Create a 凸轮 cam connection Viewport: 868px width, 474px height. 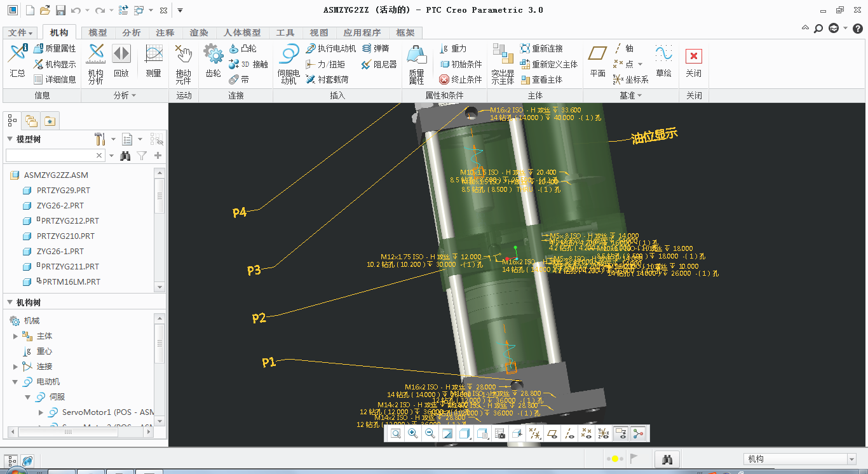(243, 48)
